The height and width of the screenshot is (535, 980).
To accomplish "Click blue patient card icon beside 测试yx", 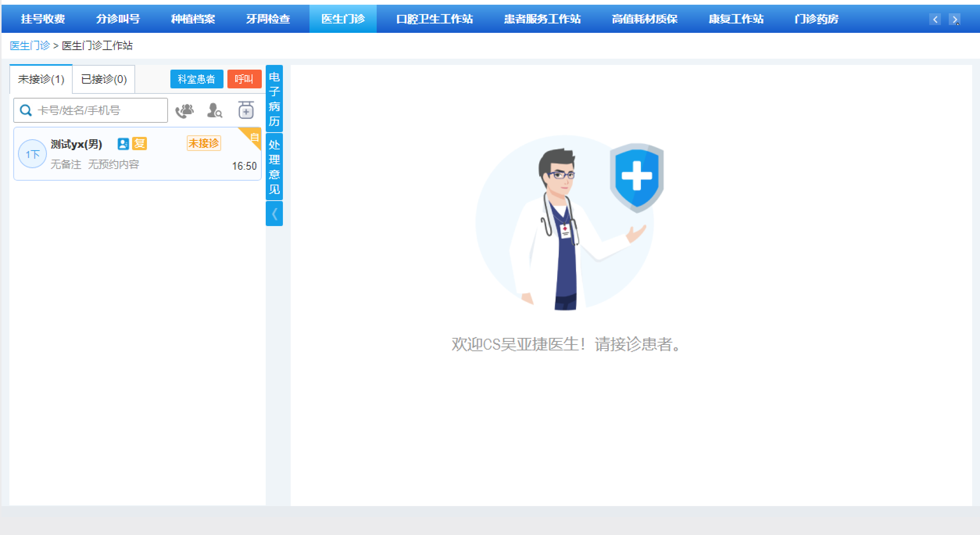I will point(123,144).
